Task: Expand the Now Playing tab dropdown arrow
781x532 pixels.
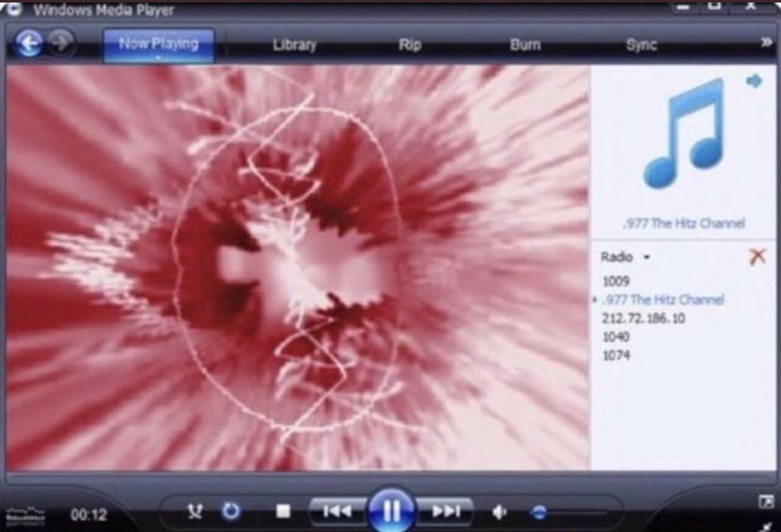Action: click(x=158, y=57)
